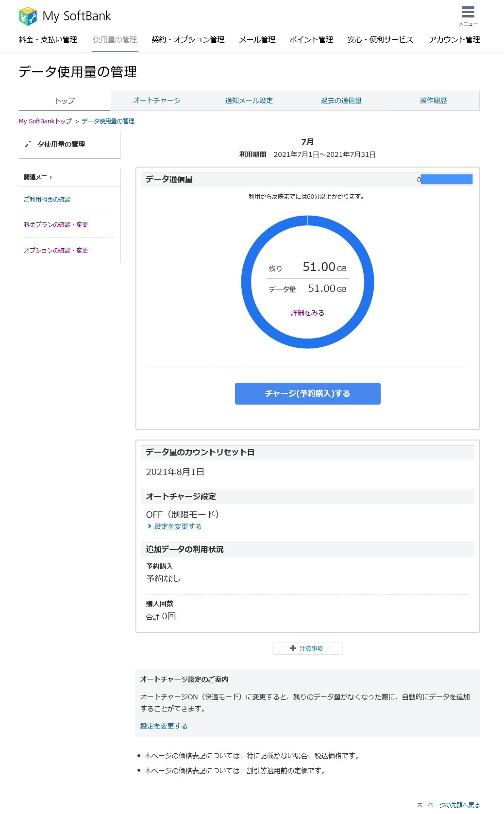504x814 pixels.
Task: Switch to the 通知メール設定 tab
Action: pyautogui.click(x=249, y=101)
